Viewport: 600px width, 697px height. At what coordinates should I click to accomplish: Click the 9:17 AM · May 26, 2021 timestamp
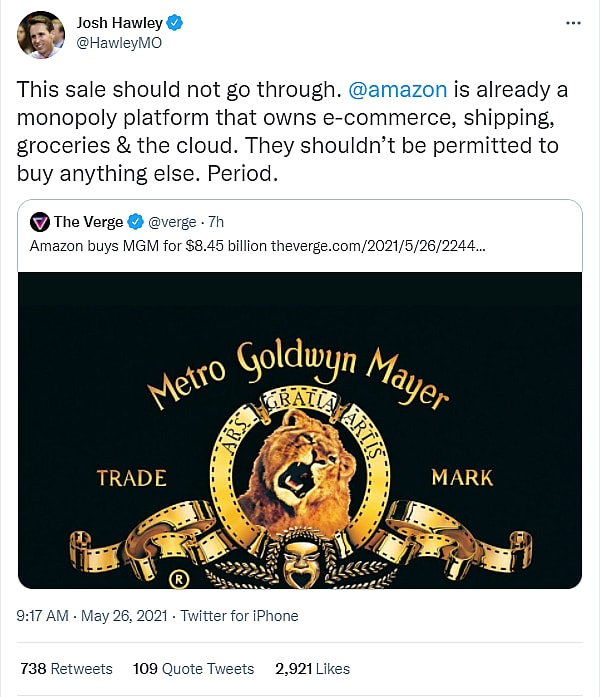tap(93, 615)
